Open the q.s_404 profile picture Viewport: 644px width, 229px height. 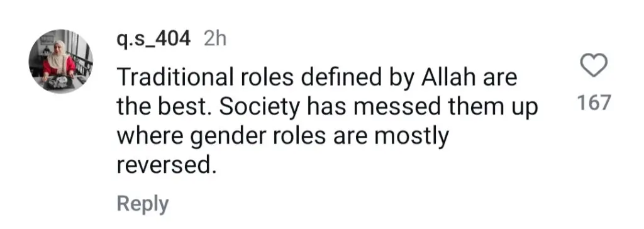tap(61, 61)
